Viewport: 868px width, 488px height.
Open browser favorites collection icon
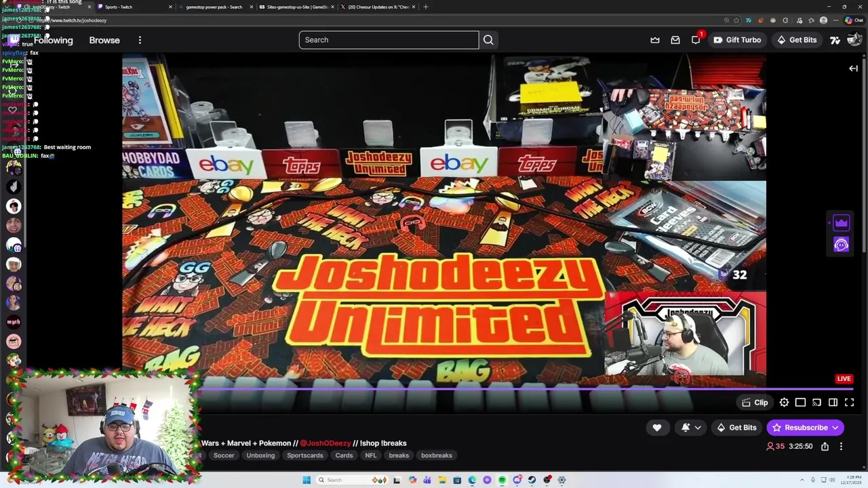click(x=812, y=20)
